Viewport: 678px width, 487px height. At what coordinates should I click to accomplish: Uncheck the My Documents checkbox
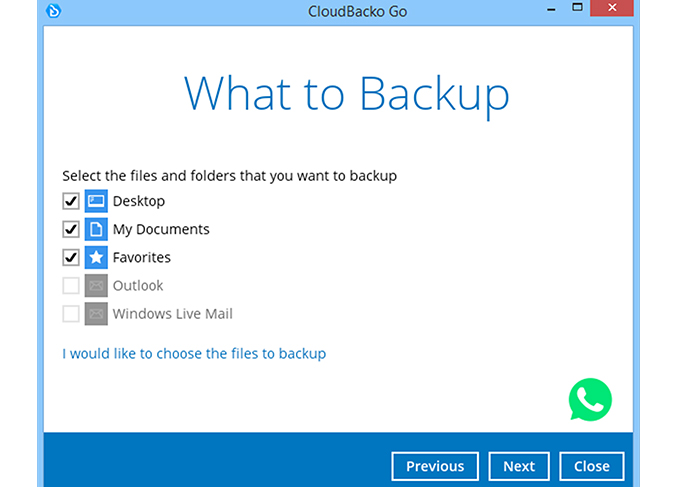tap(71, 229)
